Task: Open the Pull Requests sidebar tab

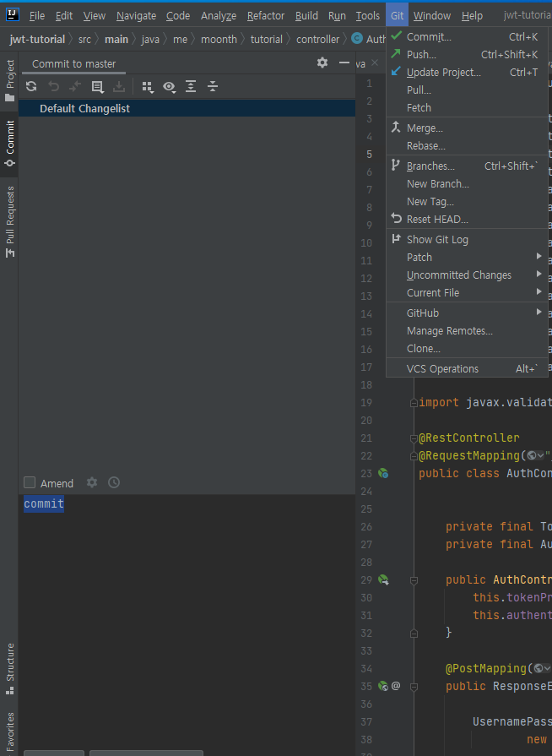Action: coord(9,222)
